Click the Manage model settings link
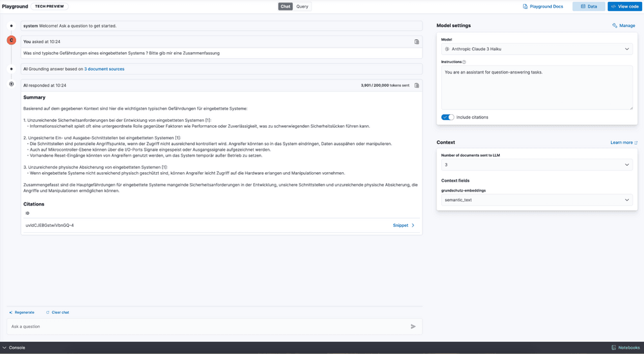 coord(623,26)
